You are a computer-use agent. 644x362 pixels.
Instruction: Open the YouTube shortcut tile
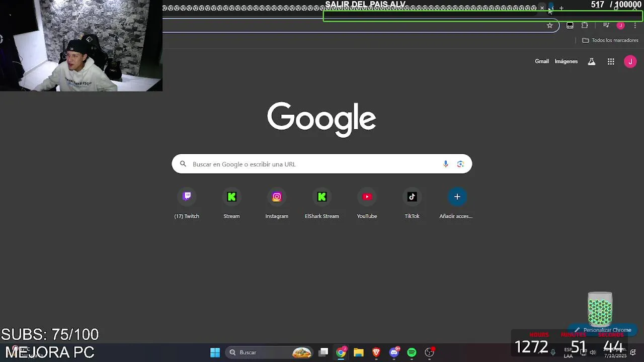click(367, 203)
